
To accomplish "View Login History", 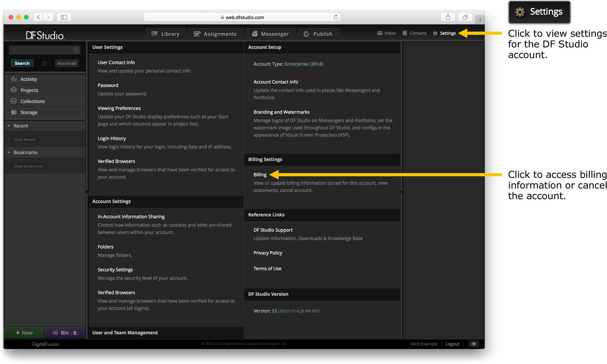I will click(112, 138).
